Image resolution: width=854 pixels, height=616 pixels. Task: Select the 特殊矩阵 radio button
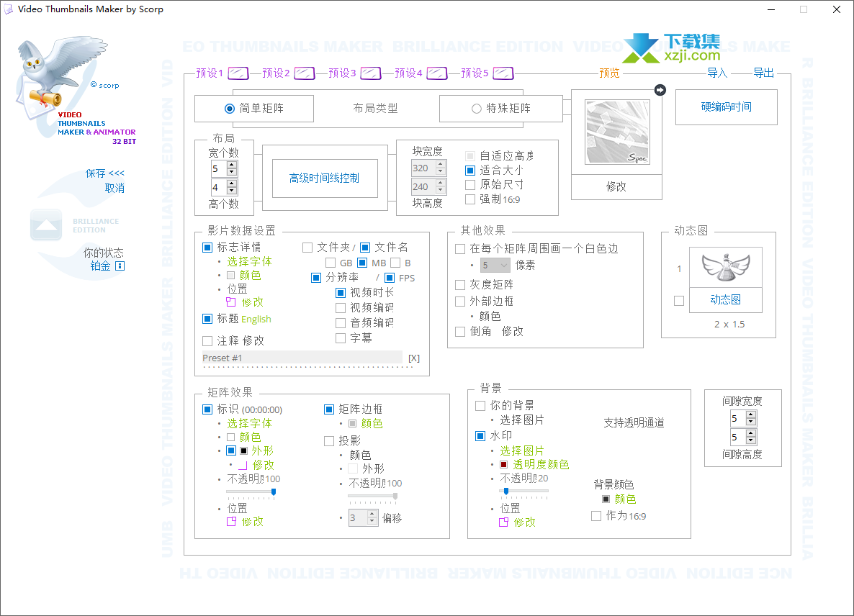pyautogui.click(x=477, y=109)
